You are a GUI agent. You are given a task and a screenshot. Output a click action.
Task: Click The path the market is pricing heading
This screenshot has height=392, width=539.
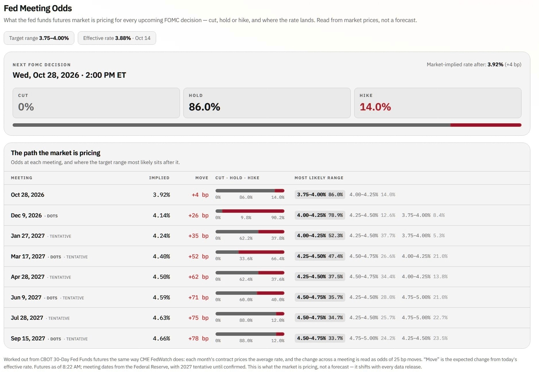click(56, 153)
